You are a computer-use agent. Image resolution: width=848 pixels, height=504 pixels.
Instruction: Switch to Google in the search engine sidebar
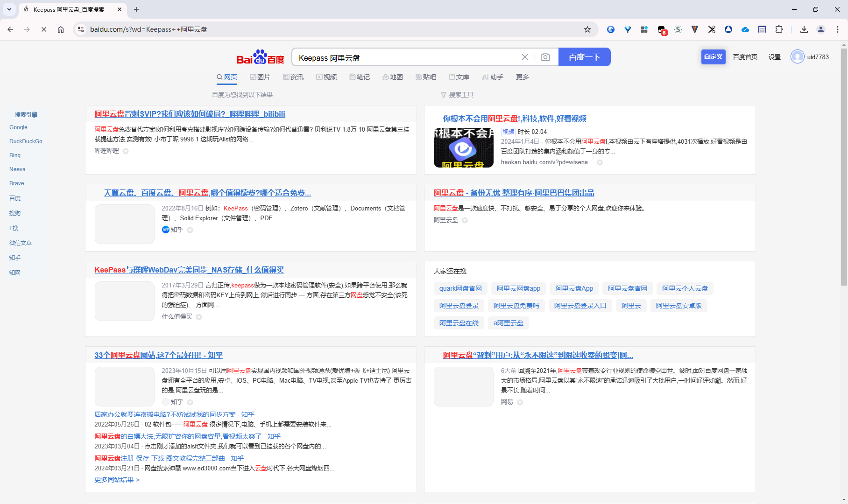point(18,127)
